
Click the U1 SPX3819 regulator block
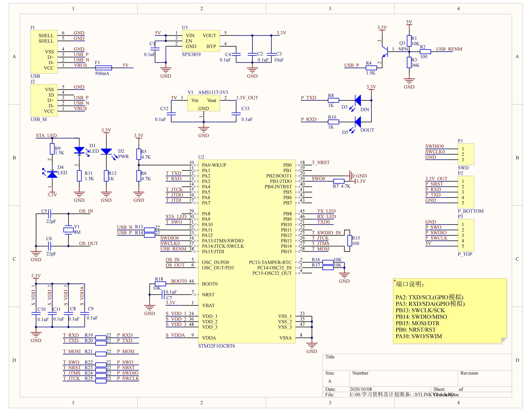(x=201, y=41)
